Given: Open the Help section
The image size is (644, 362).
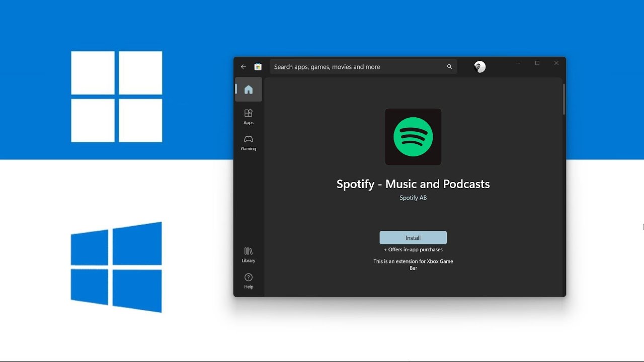Looking at the screenshot, I should click(249, 281).
